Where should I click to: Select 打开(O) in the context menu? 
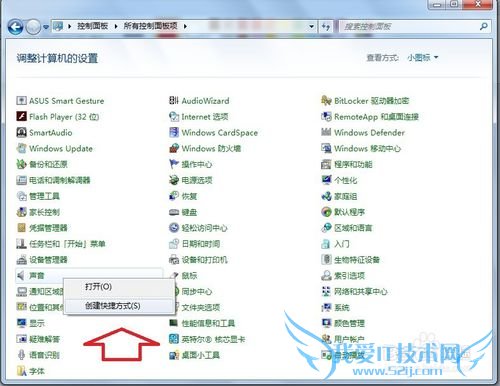pyautogui.click(x=119, y=287)
